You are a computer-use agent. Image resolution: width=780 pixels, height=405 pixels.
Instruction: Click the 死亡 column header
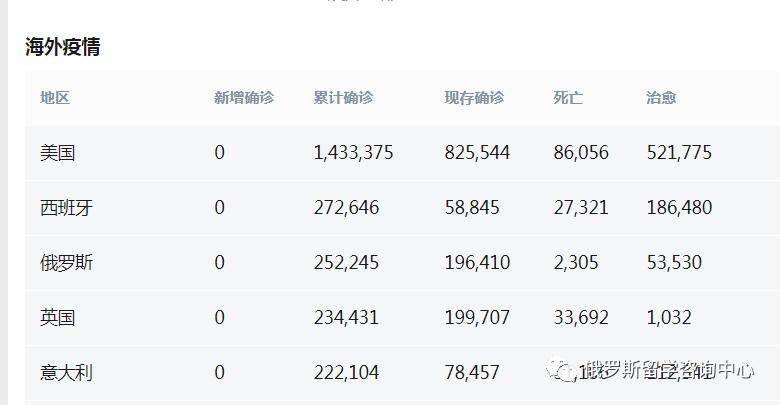(568, 98)
